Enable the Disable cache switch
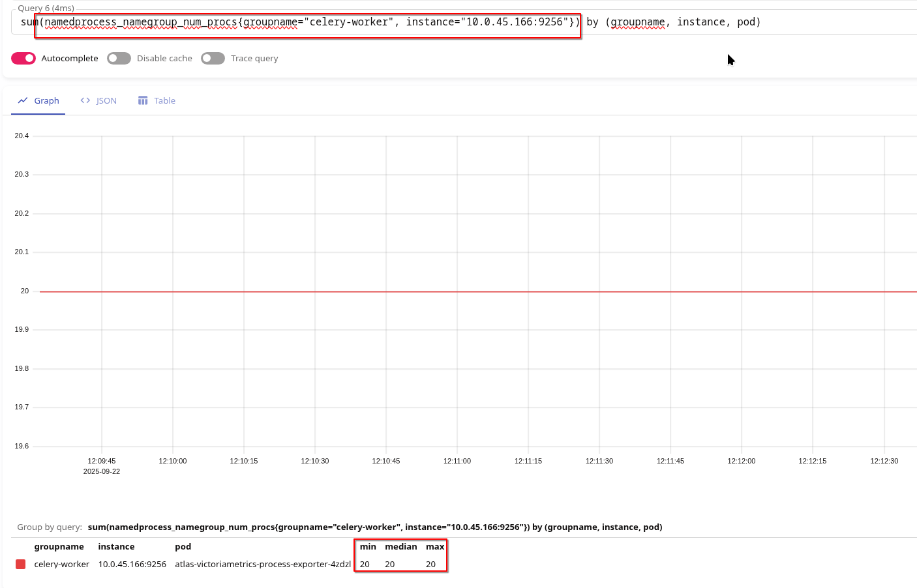Viewport: 917px width, 588px height. click(x=119, y=59)
